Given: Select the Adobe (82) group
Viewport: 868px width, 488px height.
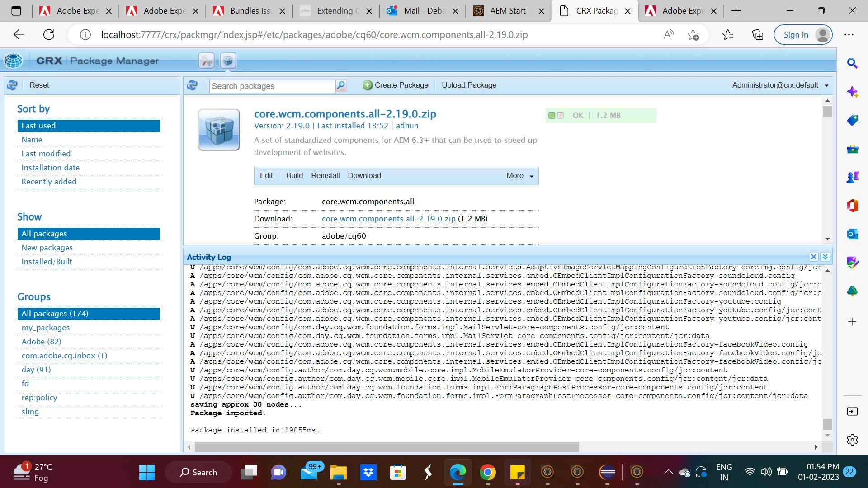Looking at the screenshot, I should pyautogui.click(x=42, y=342).
